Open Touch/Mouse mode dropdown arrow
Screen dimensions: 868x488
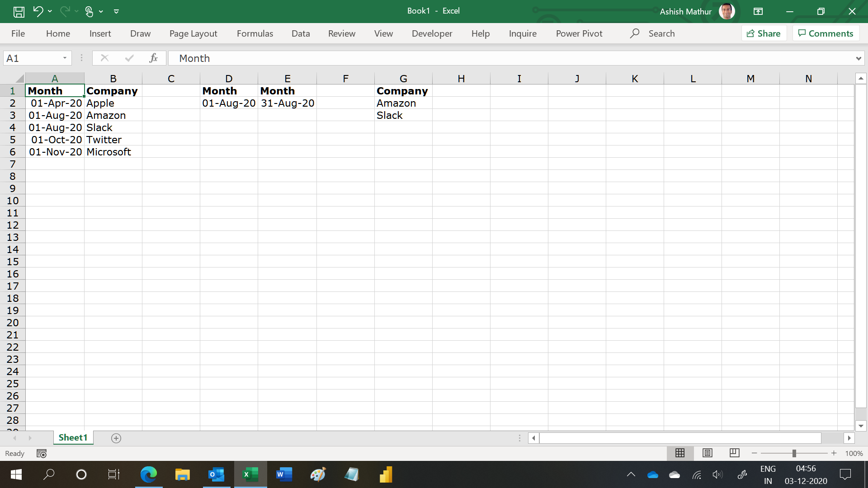click(x=101, y=11)
